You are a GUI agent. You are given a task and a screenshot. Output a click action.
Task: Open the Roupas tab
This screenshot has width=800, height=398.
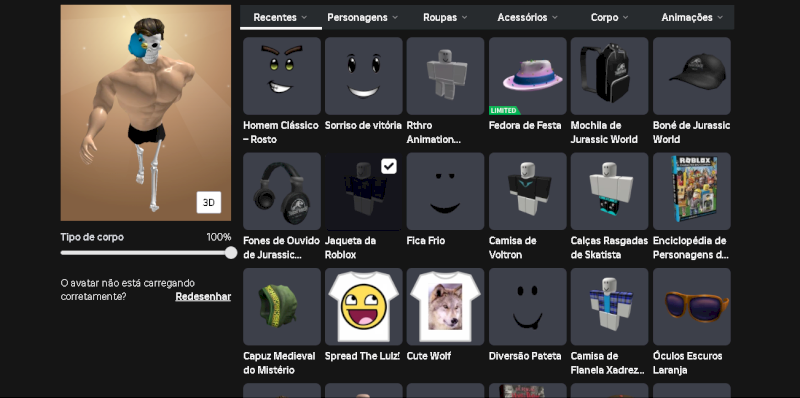445,17
